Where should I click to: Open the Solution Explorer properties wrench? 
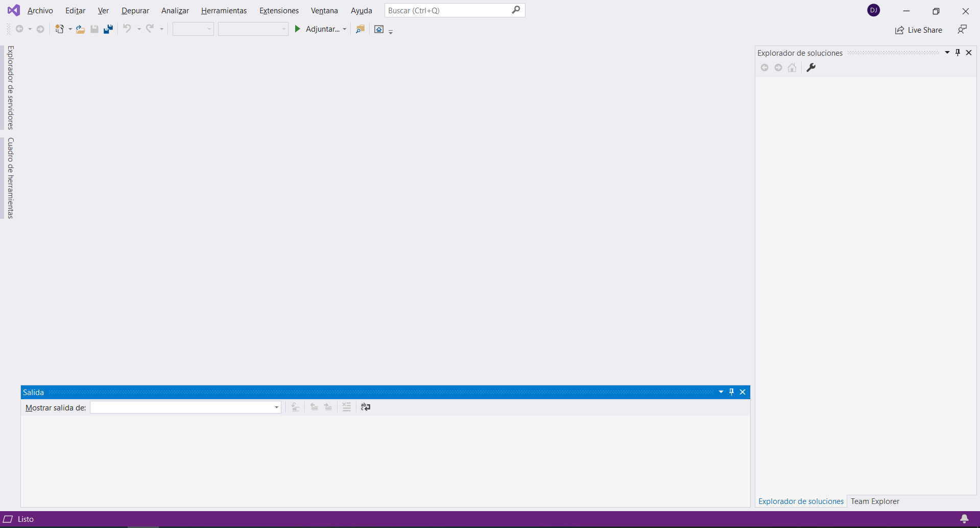811,67
